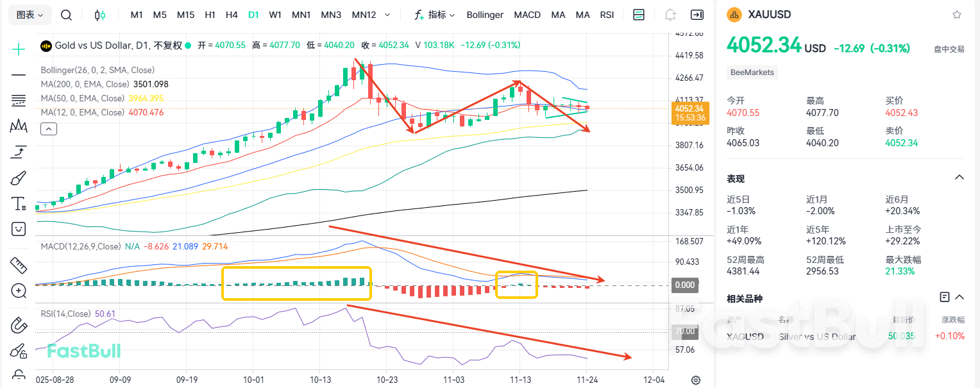Select the W1 timeframe
Viewport: 980px width, 388px height.
[x=275, y=15]
